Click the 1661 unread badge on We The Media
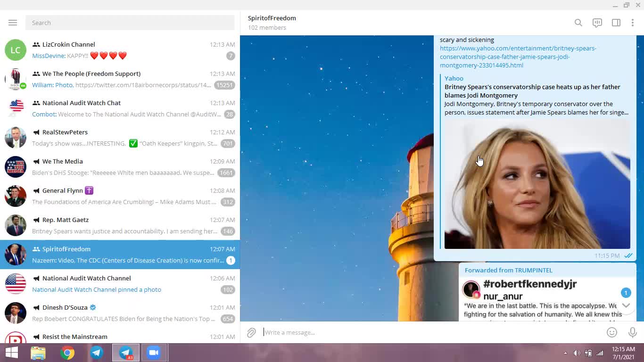The height and width of the screenshot is (362, 644). 226,173
